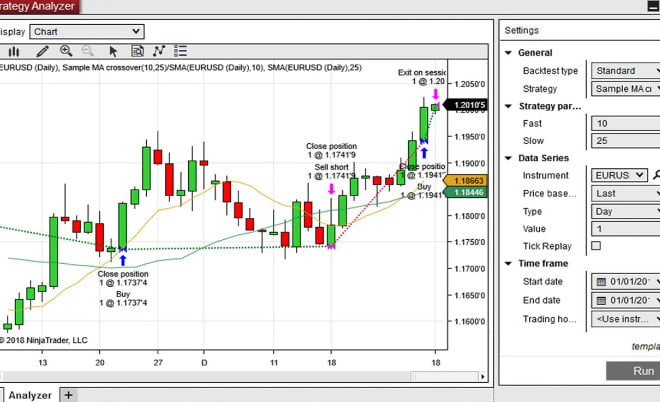Click the Exit on session label
This screenshot has width=660, height=402.
pyautogui.click(x=421, y=77)
